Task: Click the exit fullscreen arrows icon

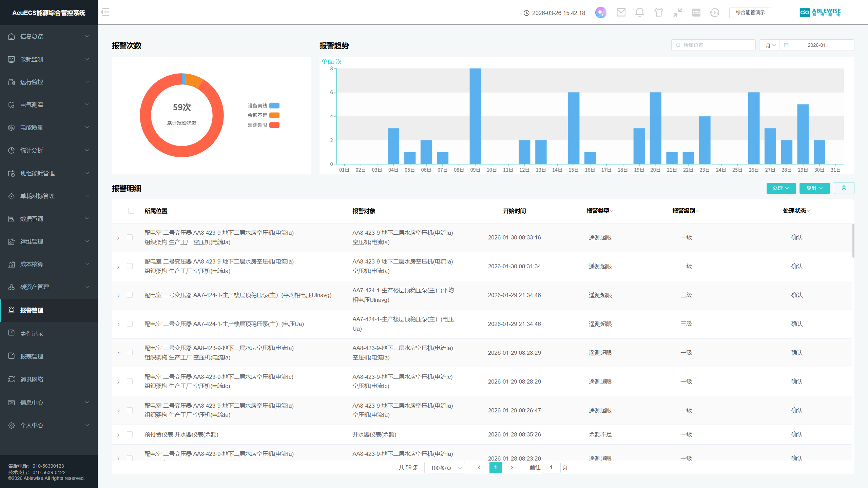Action: 677,13
